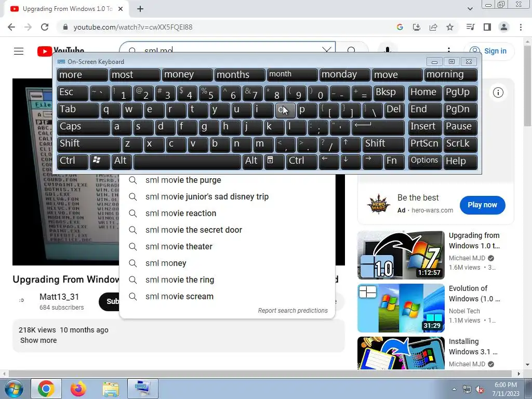Tap the return arrow key on the keyboard
The height and width of the screenshot is (399, 532).
(378, 127)
